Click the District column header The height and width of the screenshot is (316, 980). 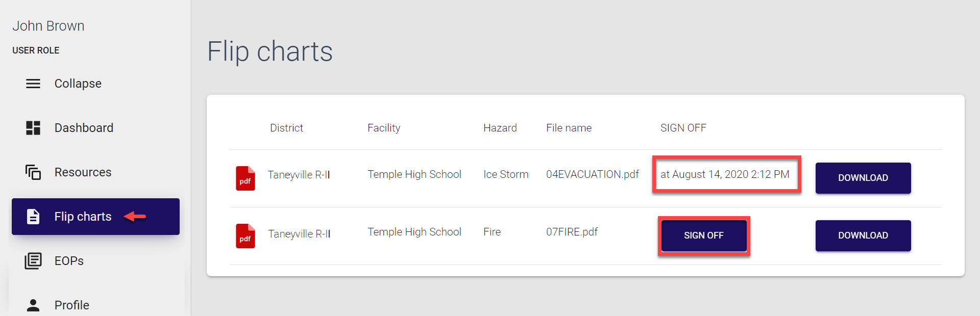pos(286,128)
